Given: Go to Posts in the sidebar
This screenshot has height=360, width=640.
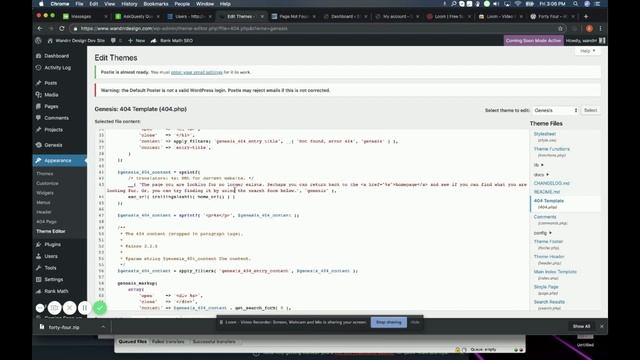Looking at the screenshot, I should coord(50,83).
